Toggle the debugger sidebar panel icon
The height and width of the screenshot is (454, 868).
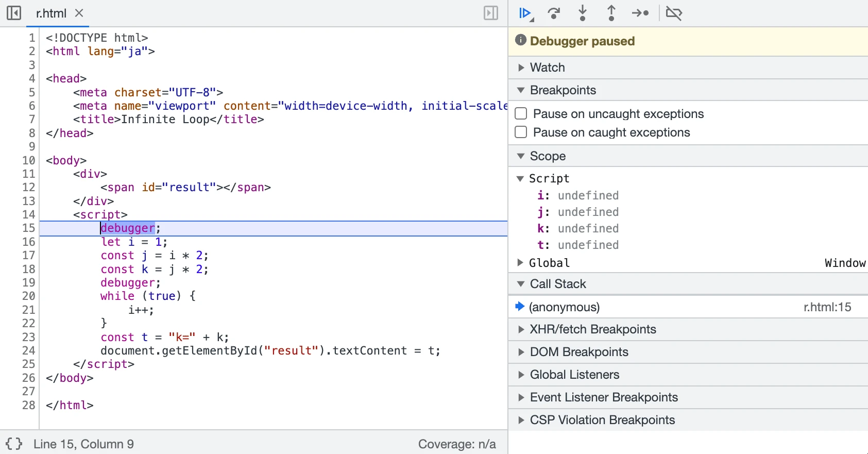tap(491, 13)
